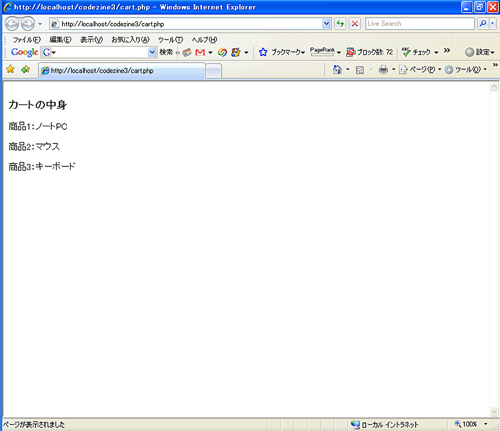Open the ヘルプ(H) menu
The height and width of the screenshot is (431, 500).
coord(204,40)
